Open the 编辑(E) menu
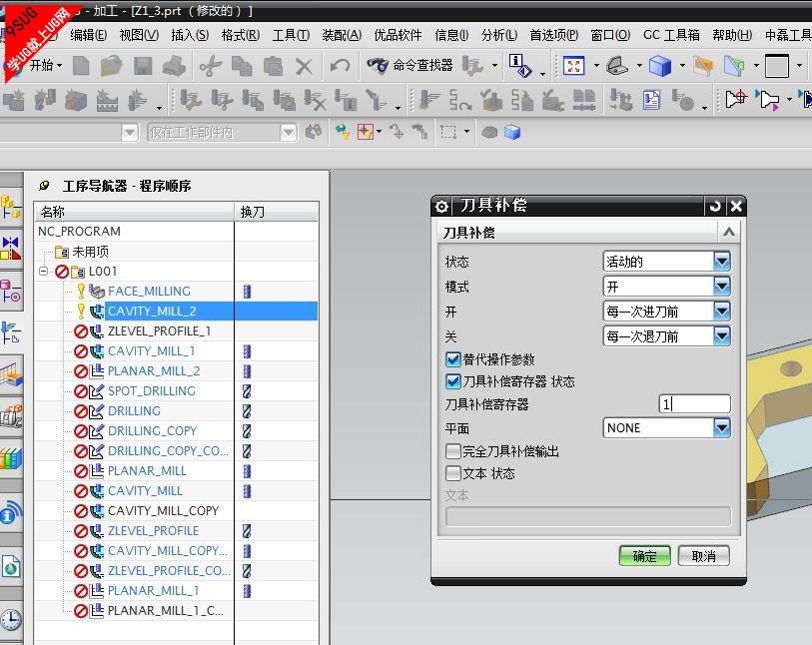This screenshot has width=812, height=645. (x=88, y=35)
